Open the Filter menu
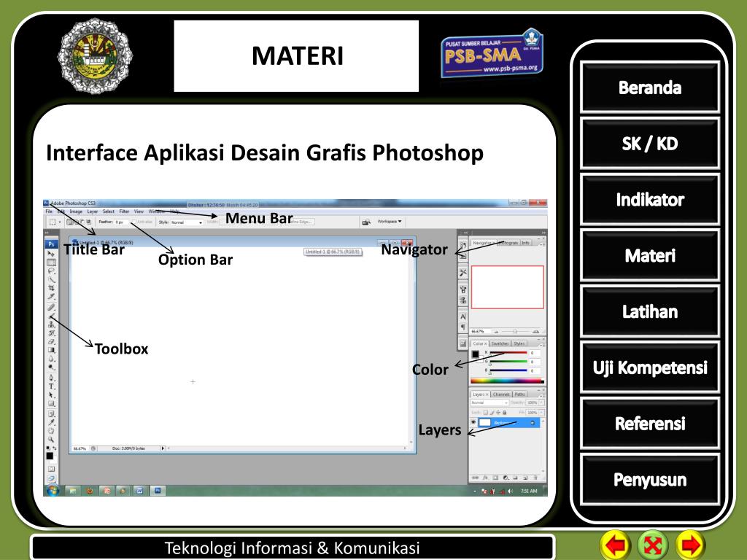Image resolution: width=747 pixels, height=560 pixels. pyautogui.click(x=124, y=211)
